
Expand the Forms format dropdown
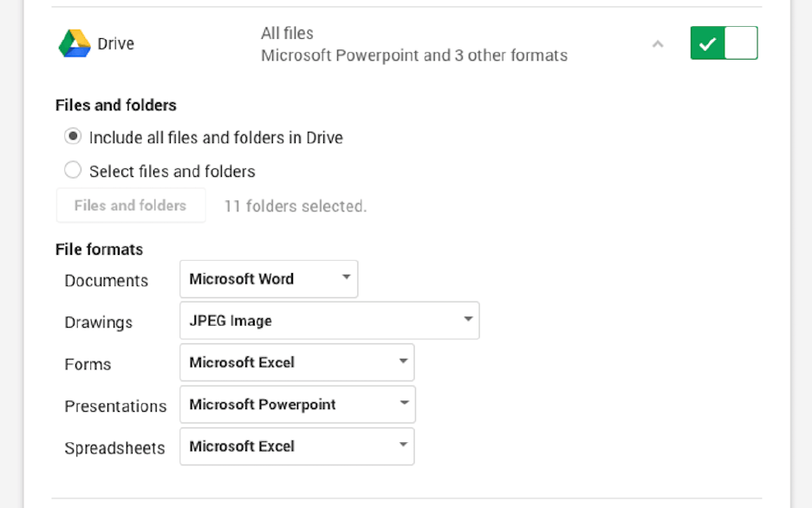296,362
